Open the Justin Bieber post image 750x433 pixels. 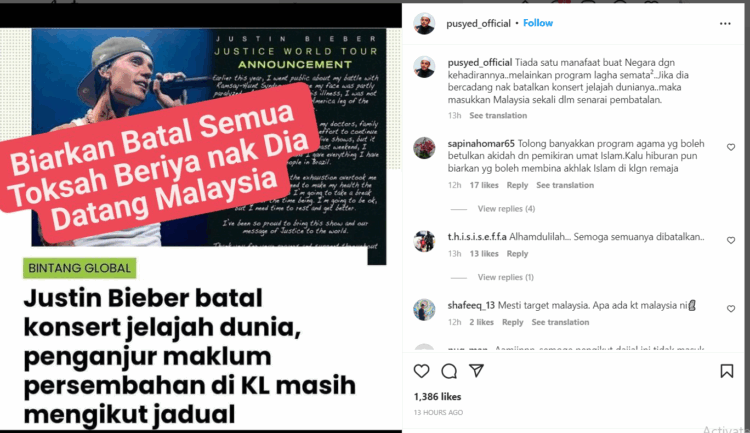pyautogui.click(x=201, y=218)
